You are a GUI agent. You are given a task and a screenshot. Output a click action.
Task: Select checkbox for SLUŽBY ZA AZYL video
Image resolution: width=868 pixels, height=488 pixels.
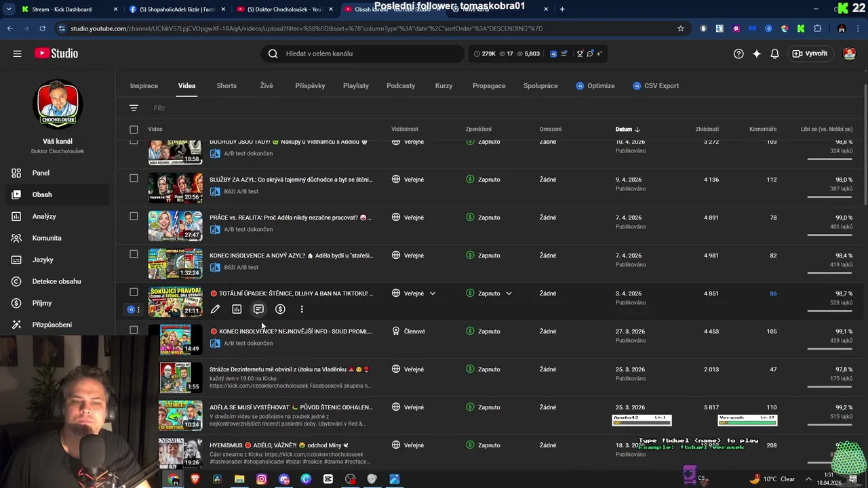[134, 178]
